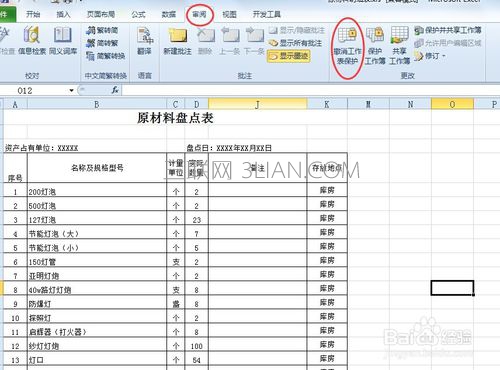Viewport: 500px width, 370px height.
Task: Select column O header
Action: [452, 104]
